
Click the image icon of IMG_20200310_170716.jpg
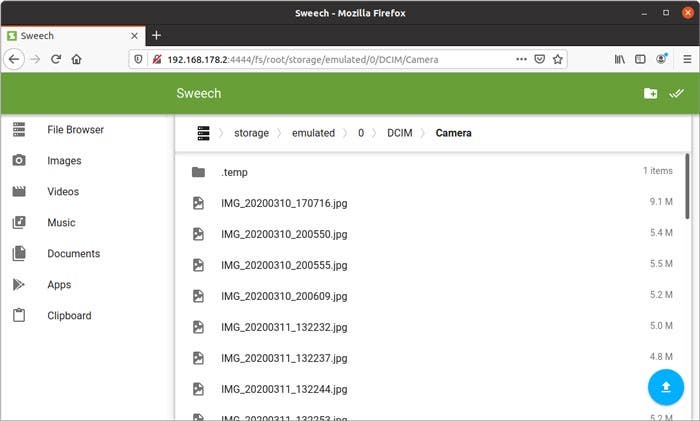click(x=198, y=203)
